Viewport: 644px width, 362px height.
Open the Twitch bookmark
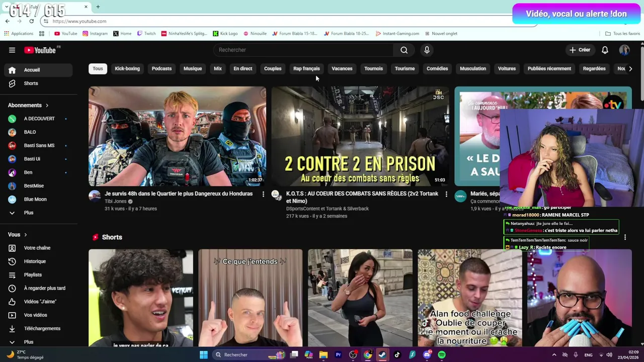(146, 34)
